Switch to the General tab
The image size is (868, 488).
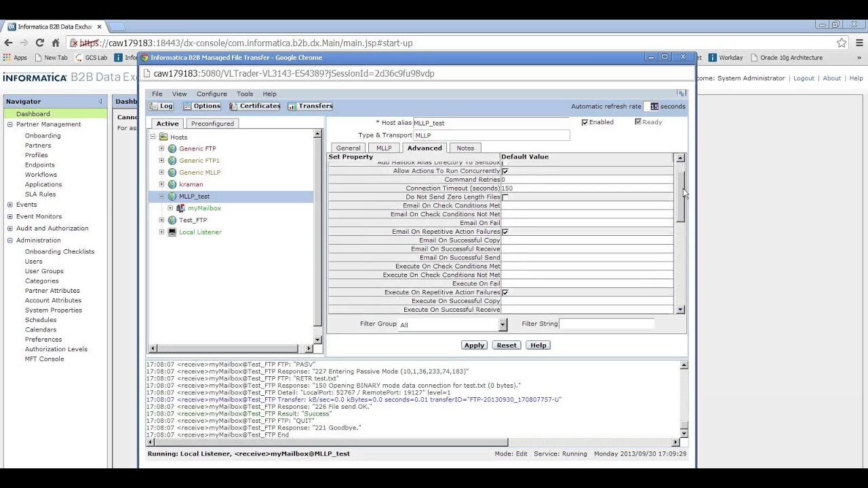(x=348, y=148)
